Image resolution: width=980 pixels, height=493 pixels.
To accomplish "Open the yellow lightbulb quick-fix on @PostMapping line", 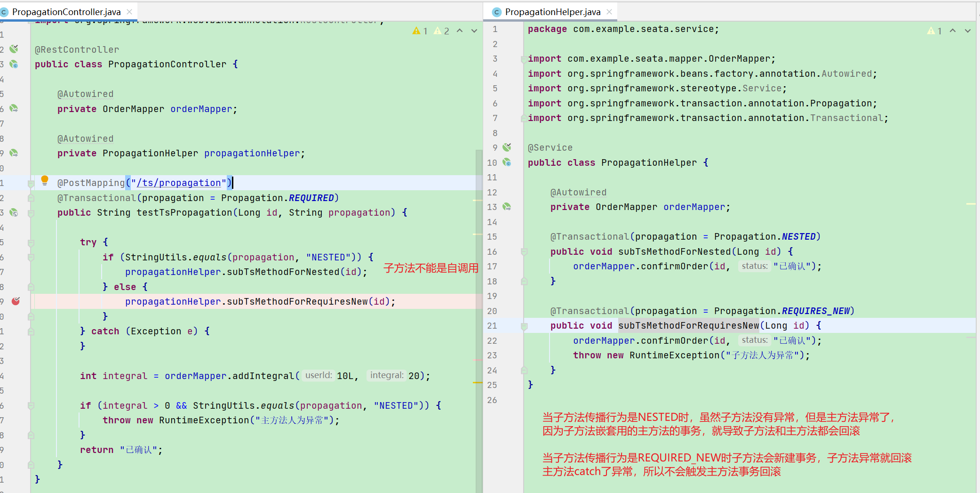I will point(45,180).
